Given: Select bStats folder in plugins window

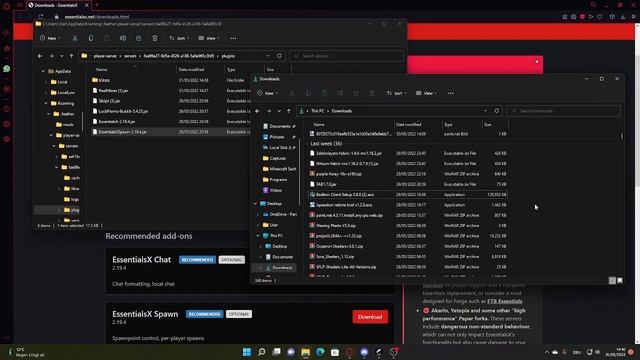Looking at the screenshot, I should 104,80.
